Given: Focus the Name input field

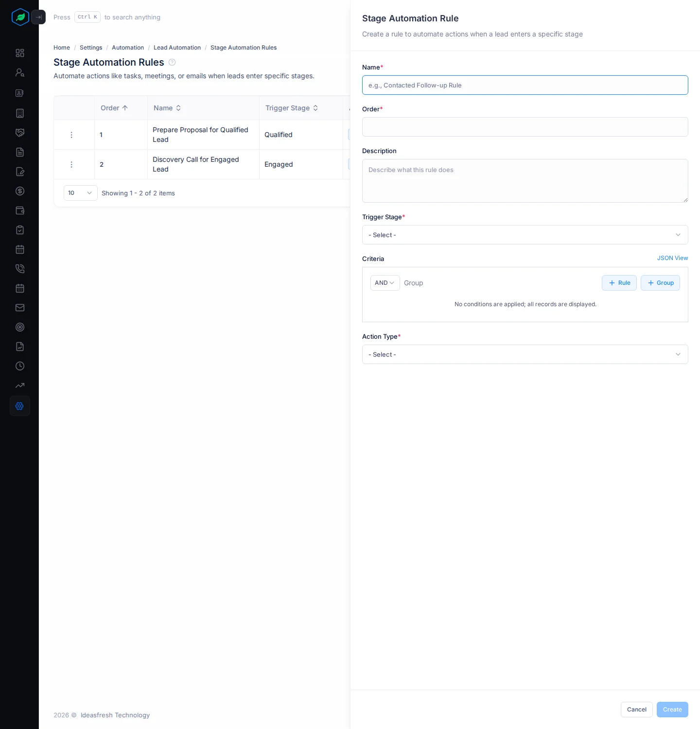Looking at the screenshot, I should pyautogui.click(x=525, y=85).
